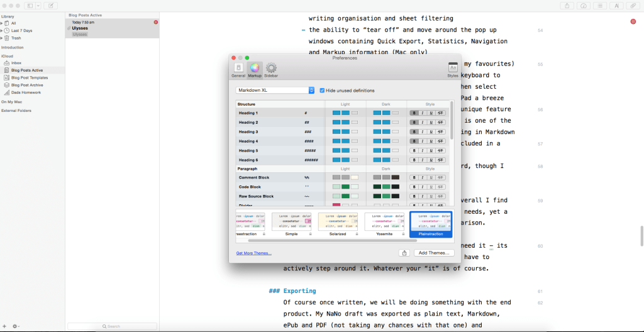Open the Get More Themes... link
This screenshot has width=644, height=332.
coord(254,253)
